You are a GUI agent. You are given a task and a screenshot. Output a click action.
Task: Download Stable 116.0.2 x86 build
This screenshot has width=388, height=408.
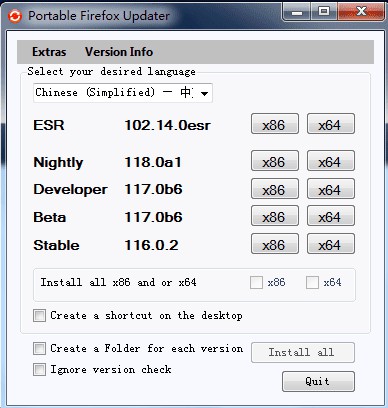pos(275,244)
